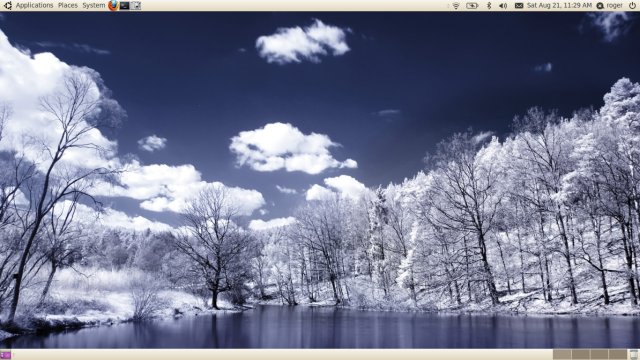Open the wireless network indicator
Viewport: 640px width, 360px height.
click(456, 6)
